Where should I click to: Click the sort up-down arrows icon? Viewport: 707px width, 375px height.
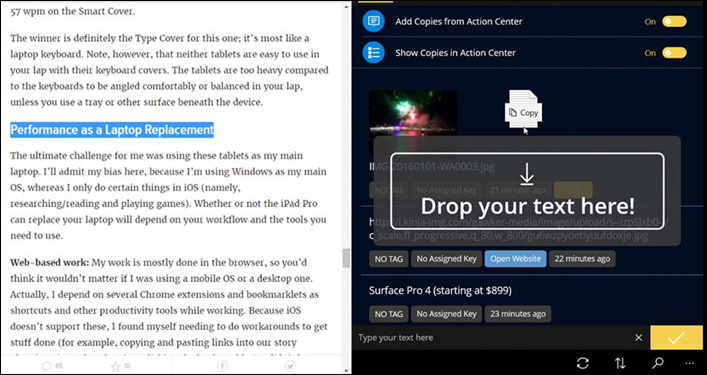point(620,363)
